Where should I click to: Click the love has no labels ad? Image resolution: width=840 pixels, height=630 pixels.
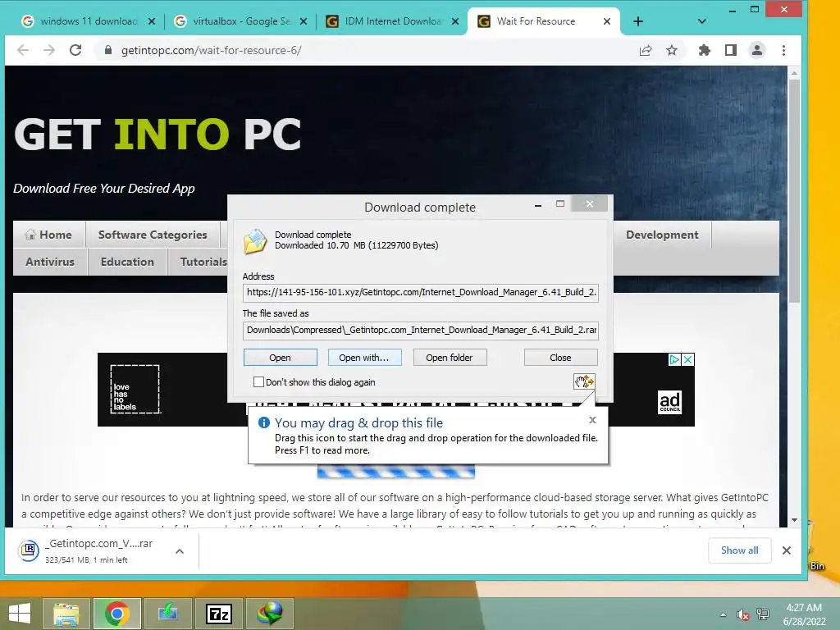coord(135,390)
